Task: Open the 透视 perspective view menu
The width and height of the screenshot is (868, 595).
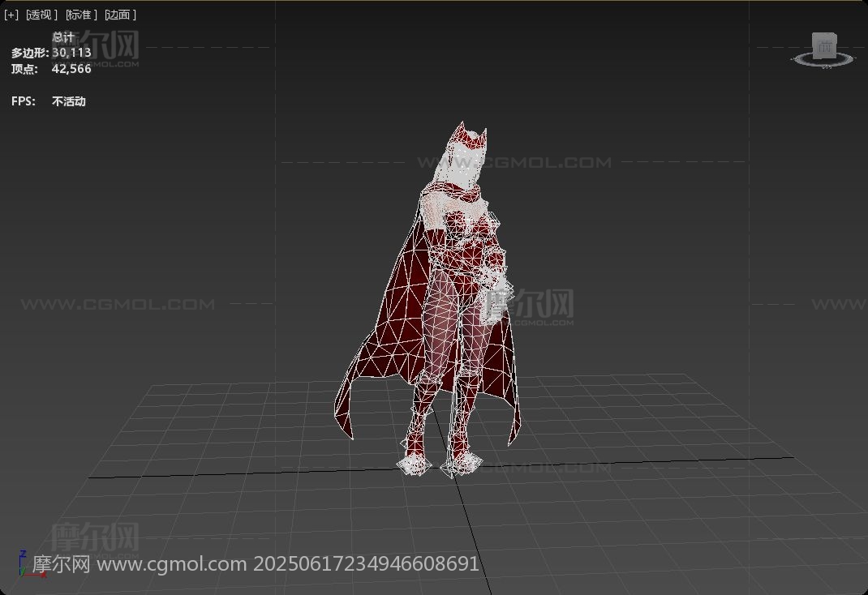Action: pyautogui.click(x=41, y=15)
